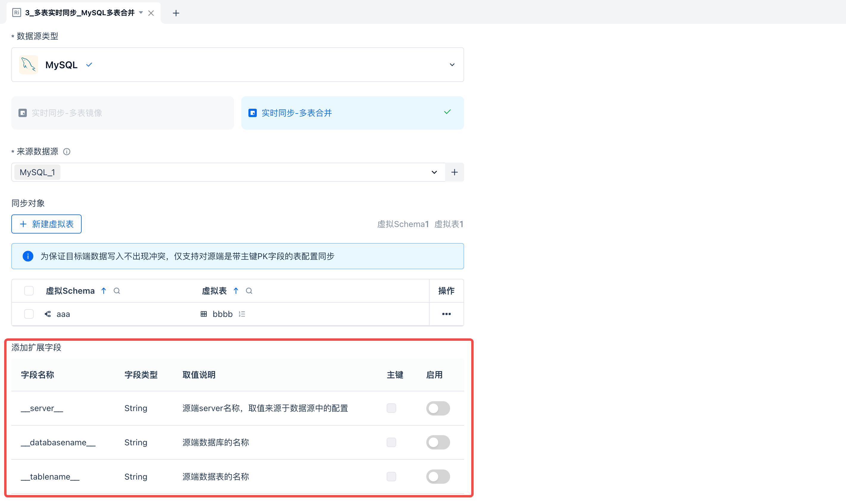
Task: Check primary key box for __databasename__
Action: click(x=391, y=442)
